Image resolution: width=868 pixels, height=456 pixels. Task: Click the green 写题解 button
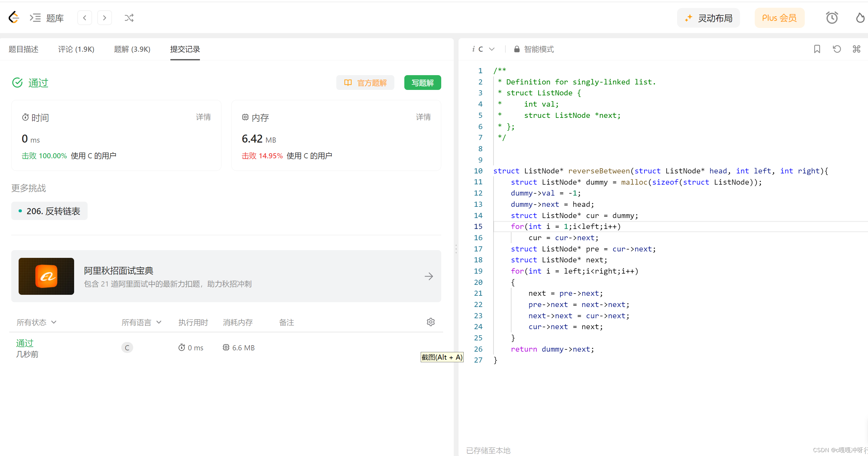[x=422, y=83]
